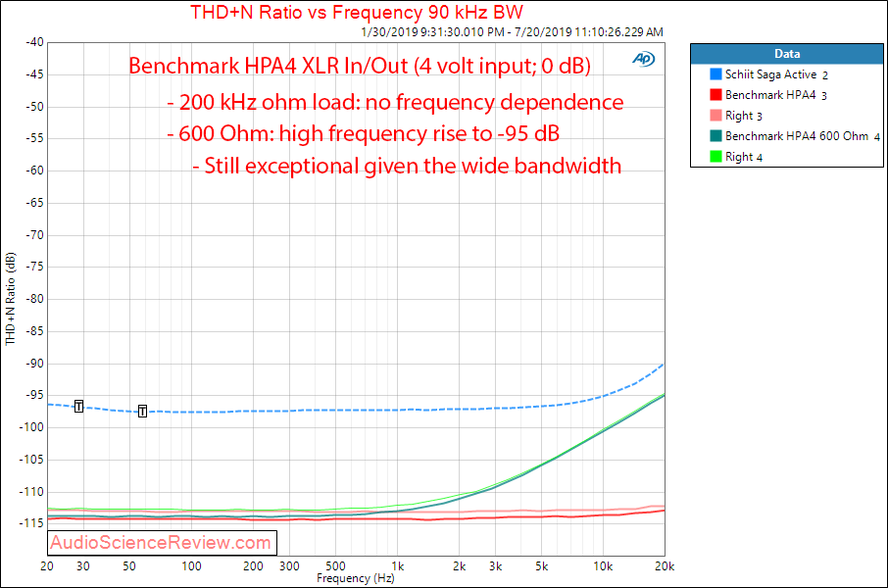
Task: Click the AP logo in the graph corner
Action: [x=643, y=59]
